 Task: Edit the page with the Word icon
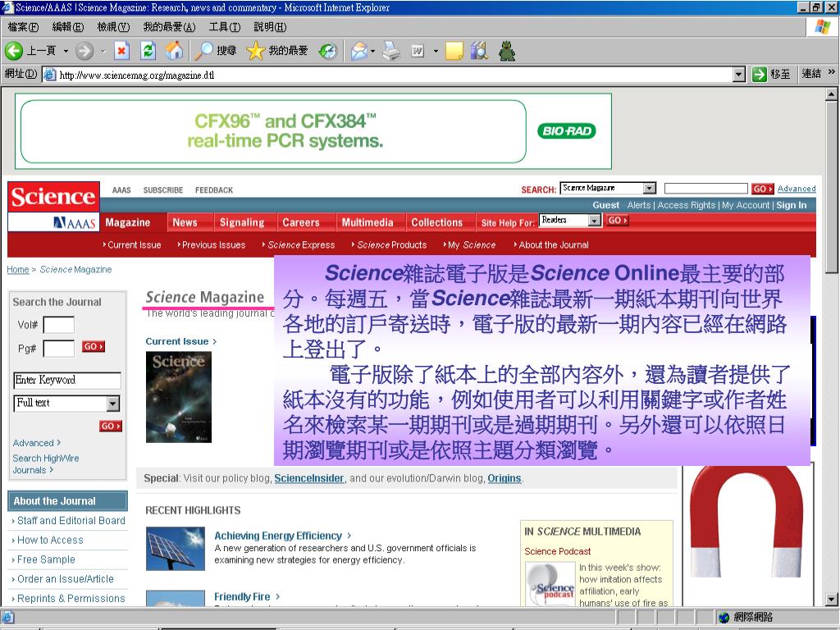click(x=418, y=51)
